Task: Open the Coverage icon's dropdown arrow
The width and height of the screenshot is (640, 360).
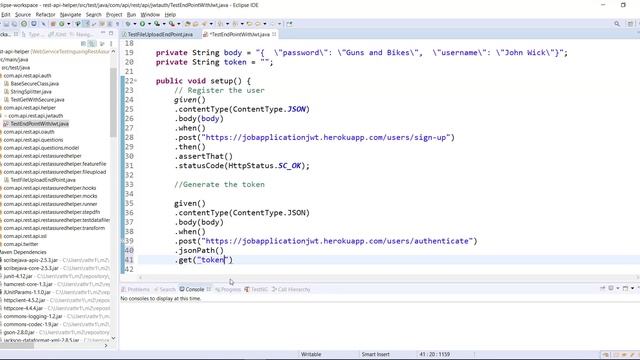Action: pos(164,24)
